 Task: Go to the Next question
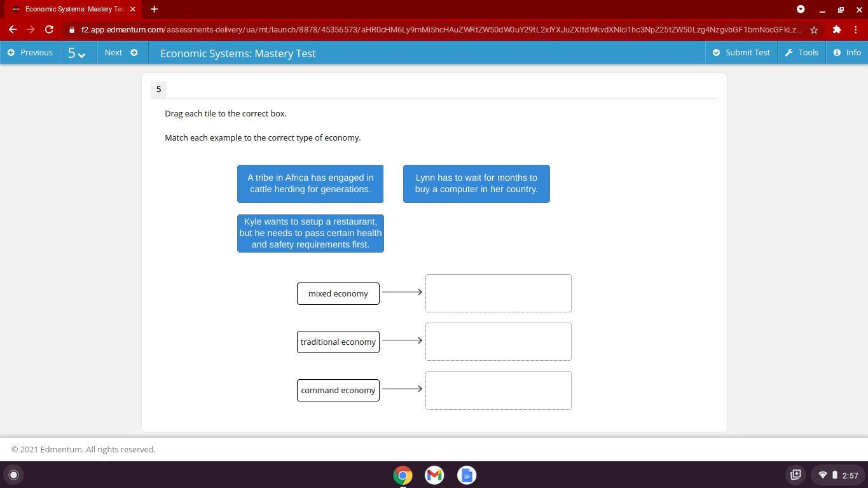coord(121,53)
